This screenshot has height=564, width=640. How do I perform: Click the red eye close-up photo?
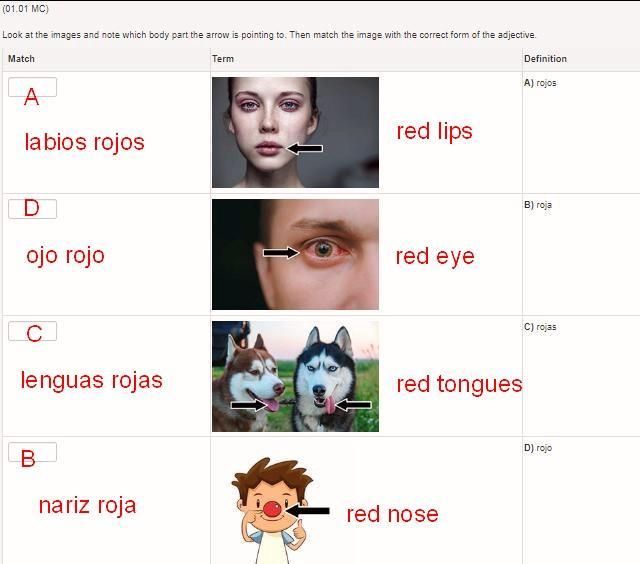pyautogui.click(x=295, y=254)
